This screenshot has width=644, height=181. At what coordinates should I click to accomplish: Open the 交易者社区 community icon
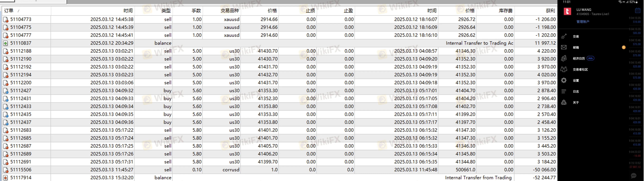[564, 69]
